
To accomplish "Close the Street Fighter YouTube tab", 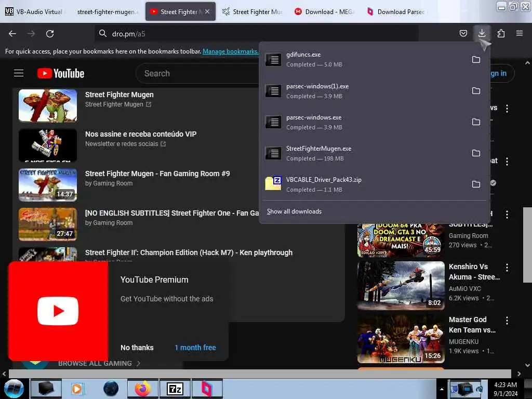I will click(207, 11).
